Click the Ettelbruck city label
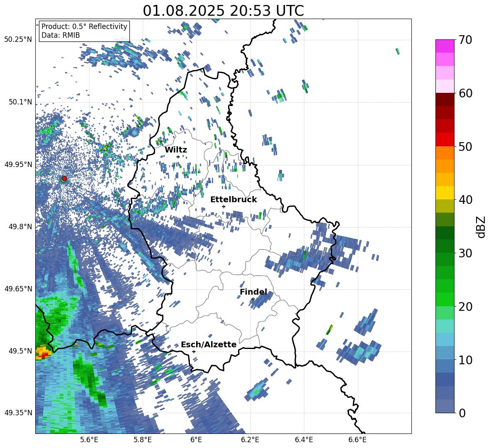491x448 pixels. (x=233, y=200)
